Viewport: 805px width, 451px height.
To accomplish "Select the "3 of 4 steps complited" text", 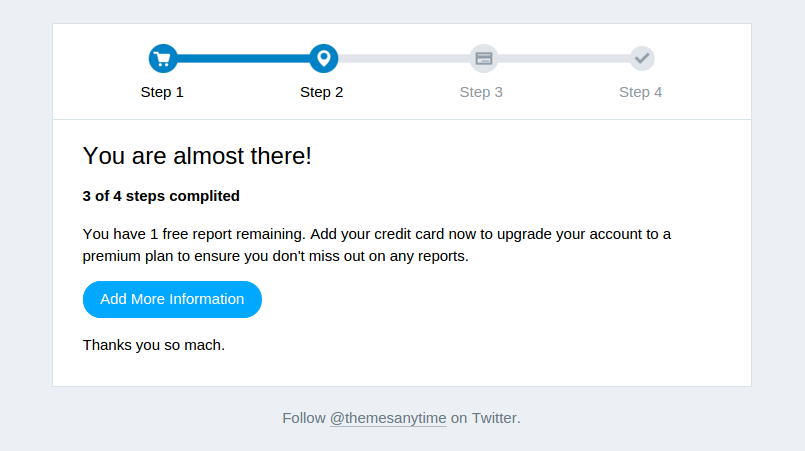I will coord(161,196).
